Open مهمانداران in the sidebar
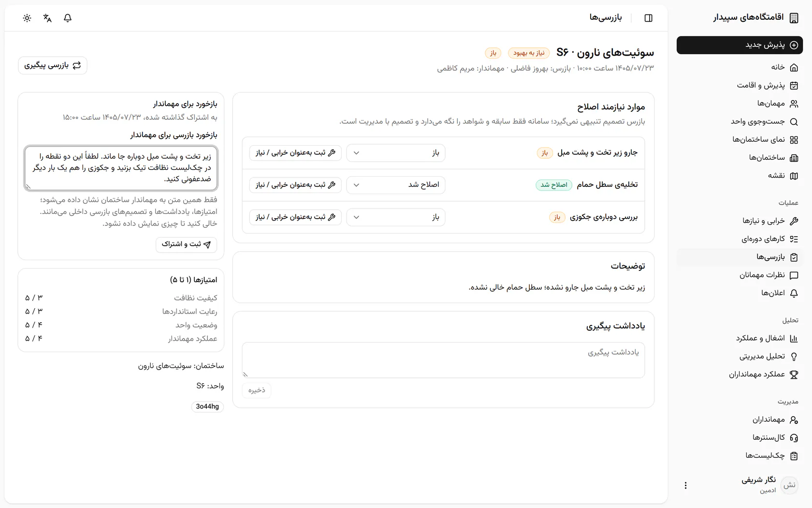The height and width of the screenshot is (508, 812). (x=739, y=420)
